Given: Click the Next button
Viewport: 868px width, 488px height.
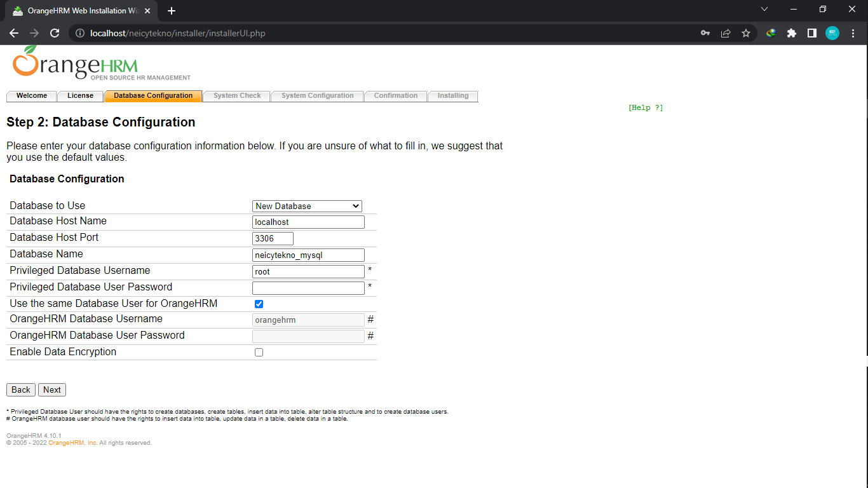Looking at the screenshot, I should point(52,390).
